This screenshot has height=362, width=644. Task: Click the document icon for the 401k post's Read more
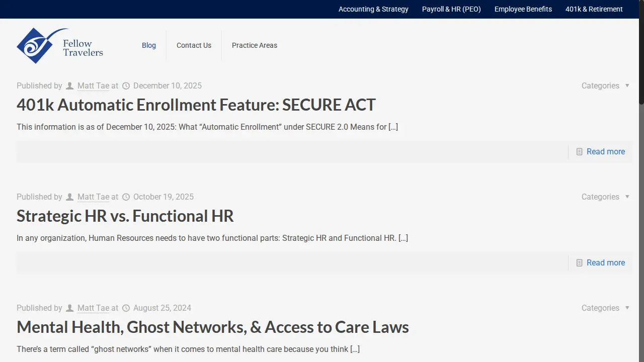click(x=580, y=152)
